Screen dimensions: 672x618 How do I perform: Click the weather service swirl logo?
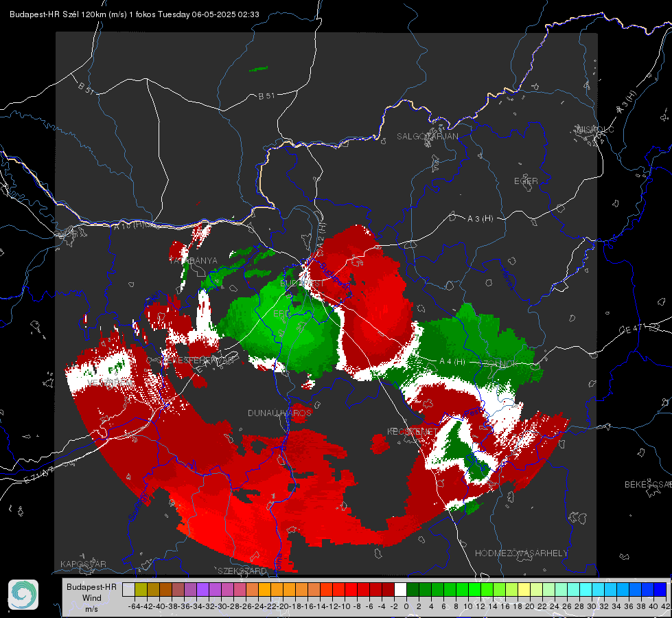23,595
